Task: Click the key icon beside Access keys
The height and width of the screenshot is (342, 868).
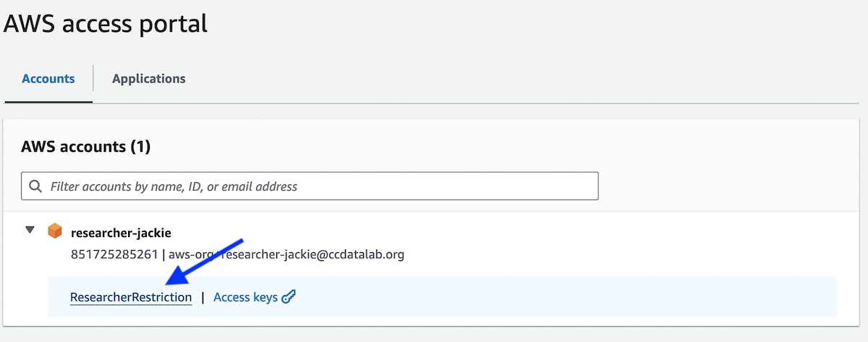Action: (x=289, y=297)
